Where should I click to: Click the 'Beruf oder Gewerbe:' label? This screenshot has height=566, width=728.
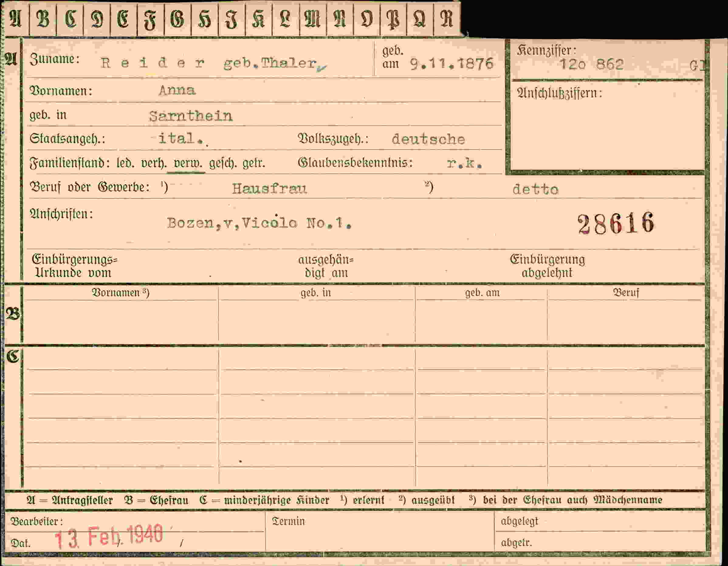[90, 187]
